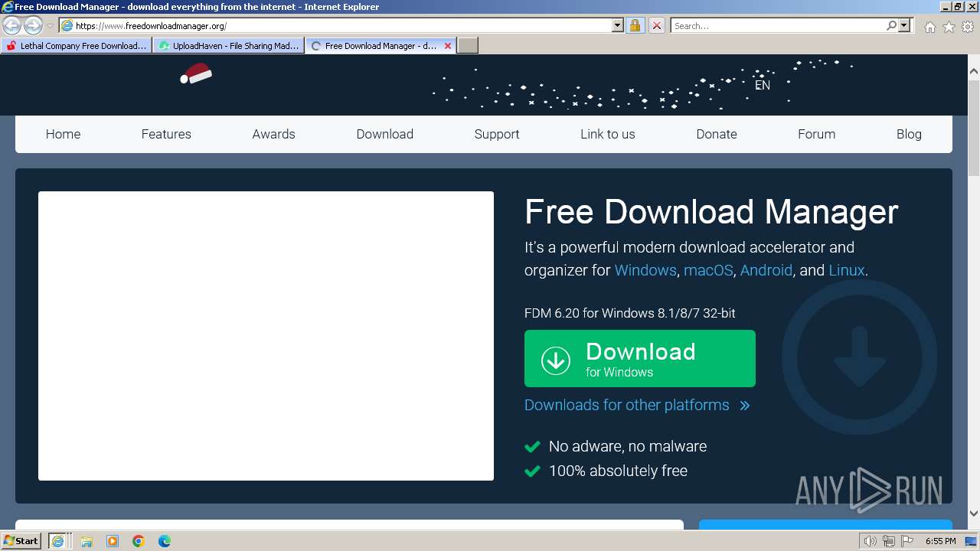
Task: Open the Favorites star icon
Action: (x=949, y=27)
